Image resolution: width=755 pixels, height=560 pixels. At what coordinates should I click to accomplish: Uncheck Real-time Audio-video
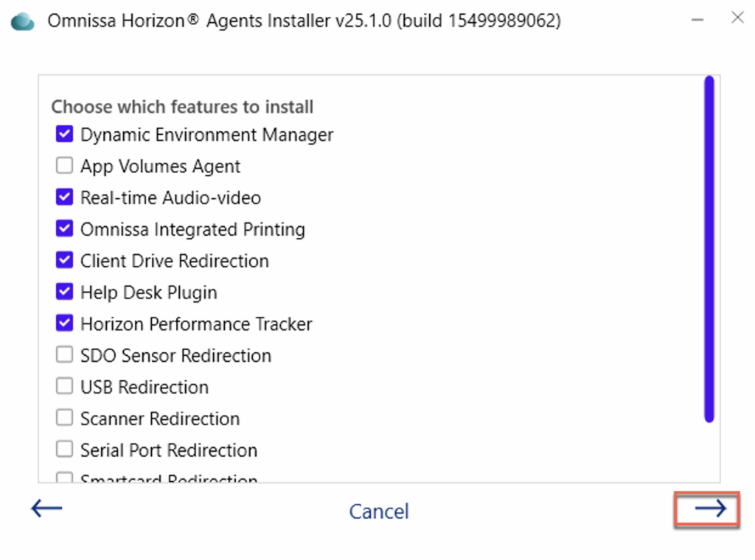coord(65,197)
